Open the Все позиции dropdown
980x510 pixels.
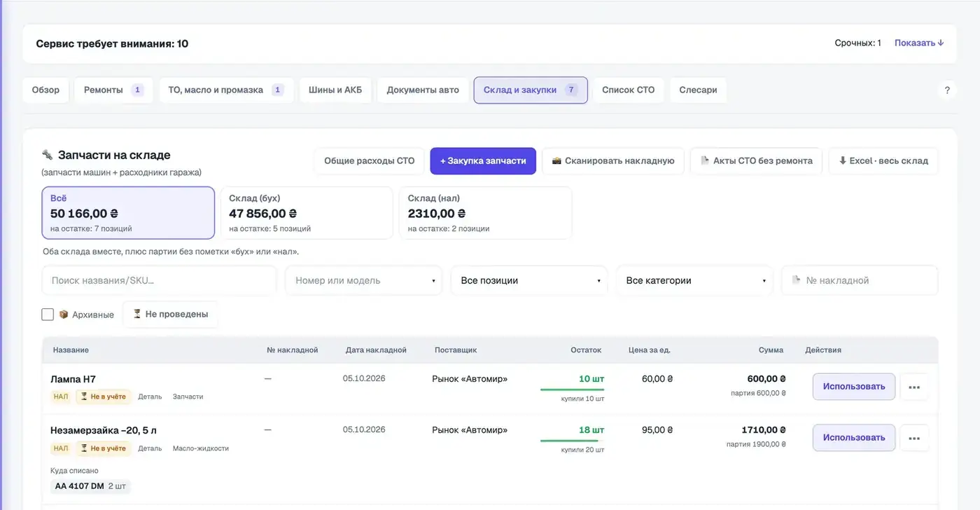[x=531, y=280]
